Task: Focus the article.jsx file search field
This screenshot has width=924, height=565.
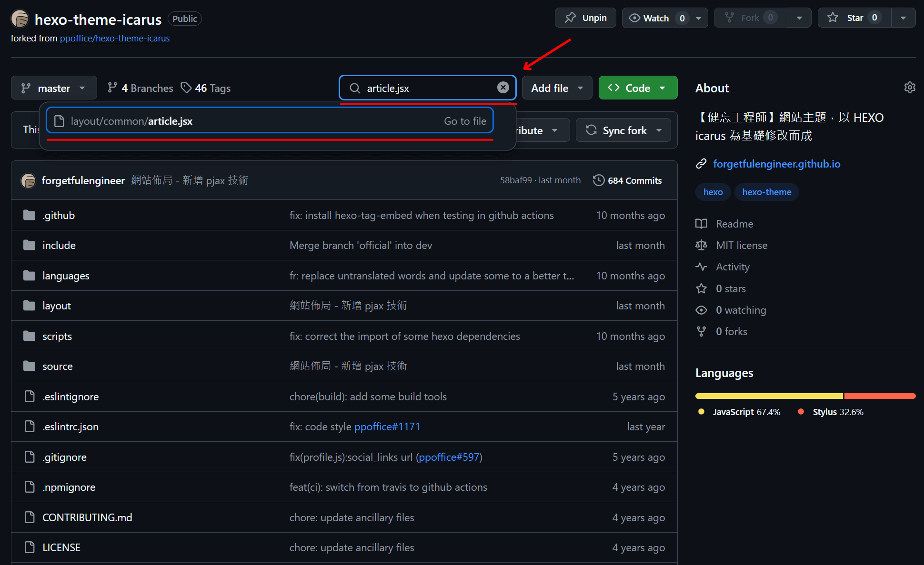Action: tap(428, 88)
